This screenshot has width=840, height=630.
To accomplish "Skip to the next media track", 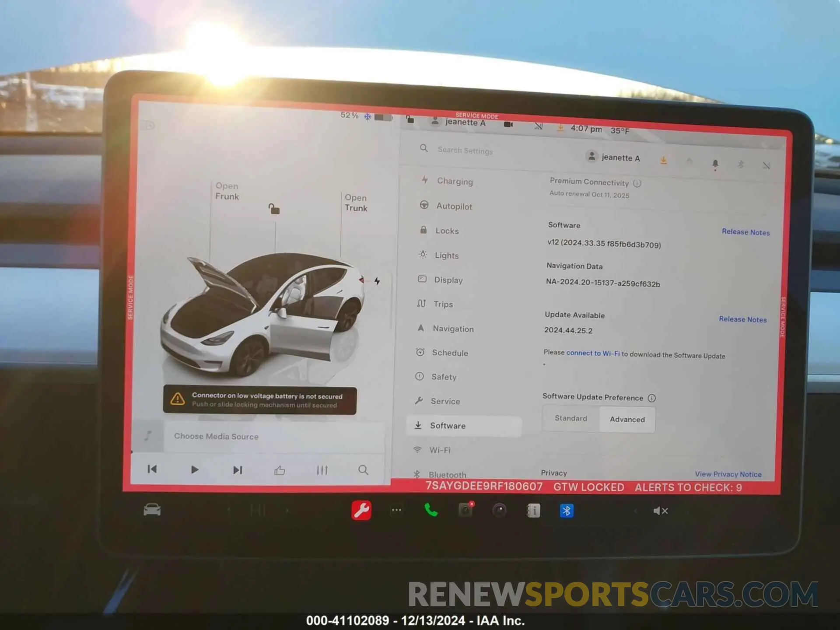I will point(238,470).
